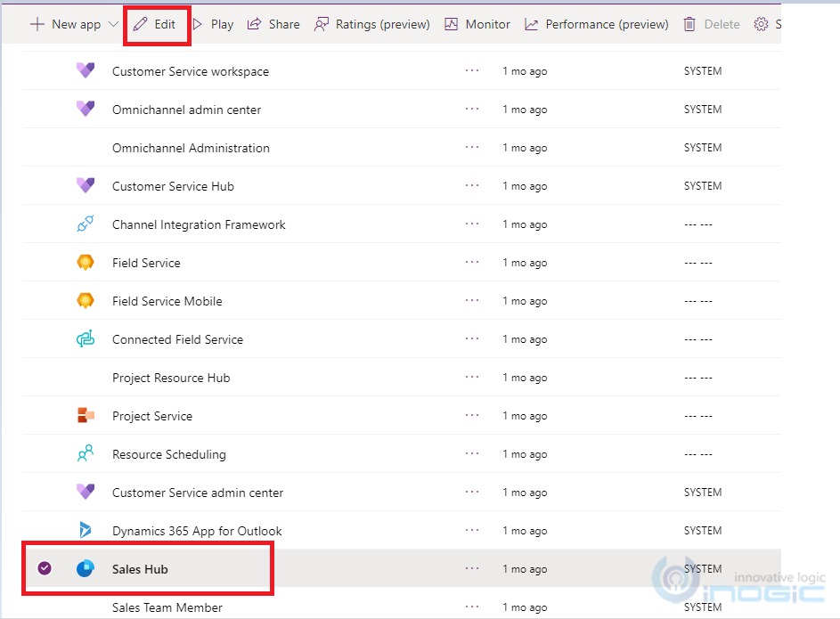840x619 pixels.
Task: Select Resource Scheduling app name
Action: [168, 454]
